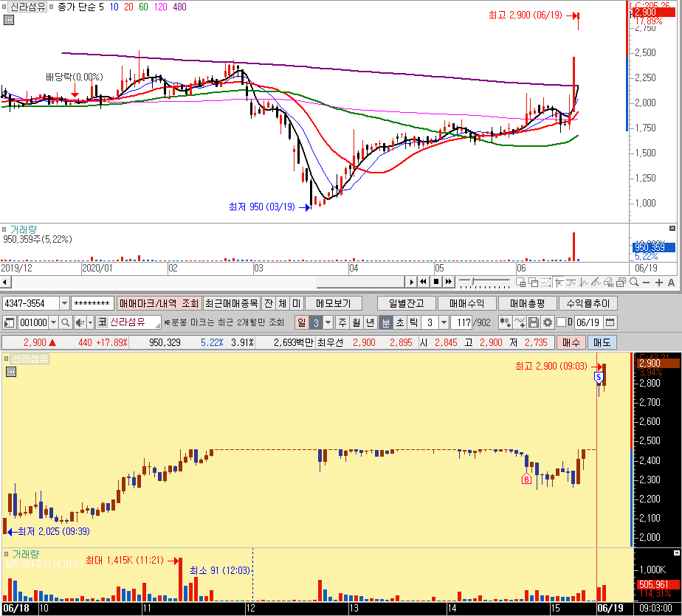Screen dimensions: 682x616
Task: Open the calendar date picker icon
Action: coord(610,322)
